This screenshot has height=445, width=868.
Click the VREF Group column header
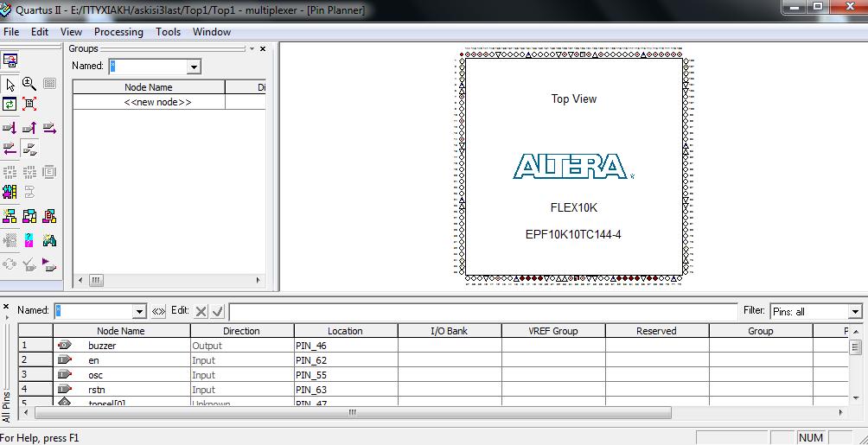pos(553,331)
